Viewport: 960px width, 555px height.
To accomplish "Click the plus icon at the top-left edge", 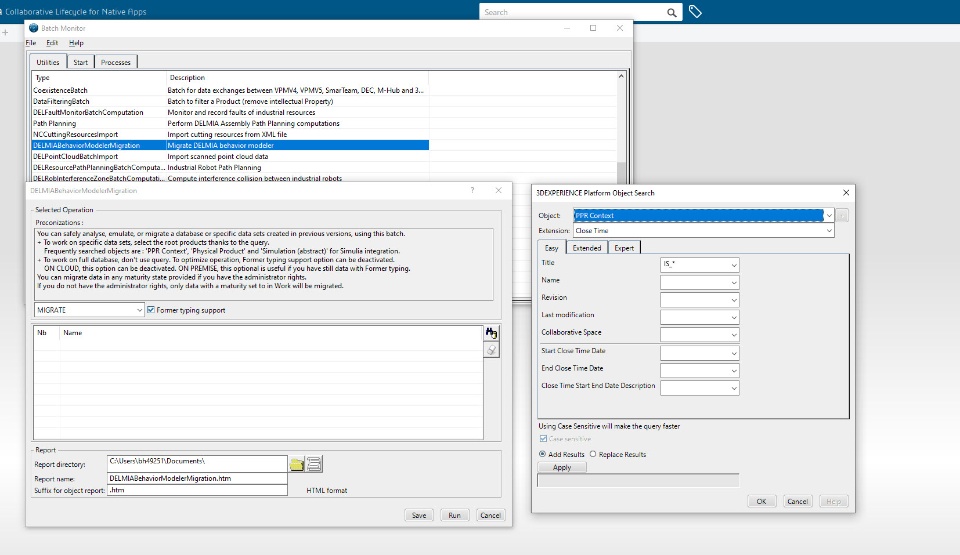I will pyautogui.click(x=5, y=32).
